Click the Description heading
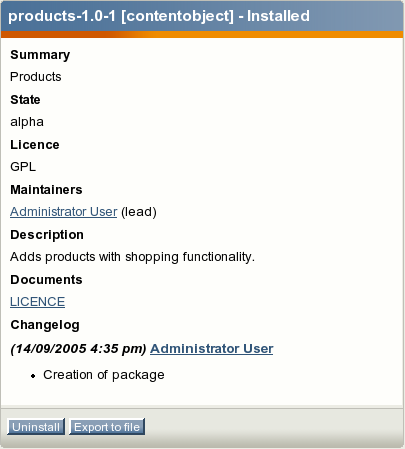This screenshot has width=405, height=449. tap(47, 235)
